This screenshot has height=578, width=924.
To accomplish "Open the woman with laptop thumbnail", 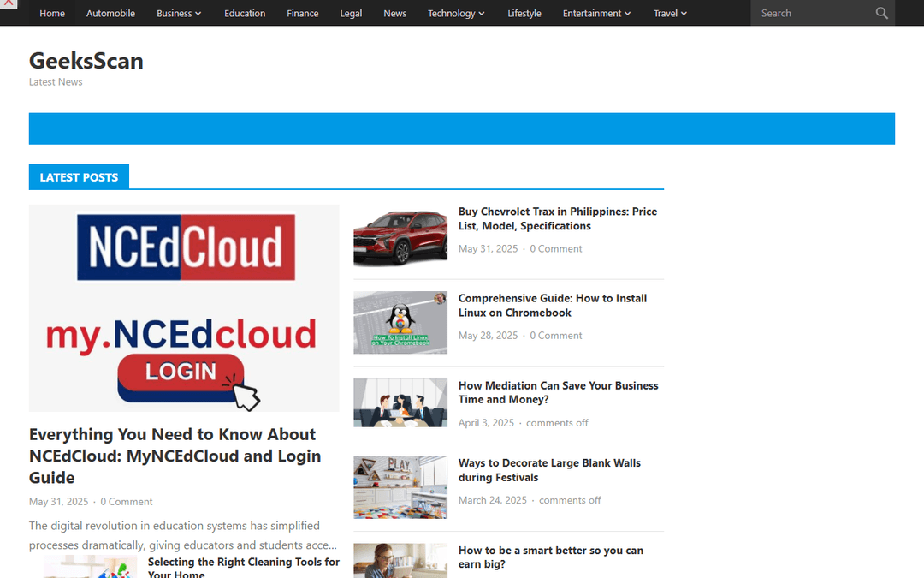I will [x=400, y=560].
